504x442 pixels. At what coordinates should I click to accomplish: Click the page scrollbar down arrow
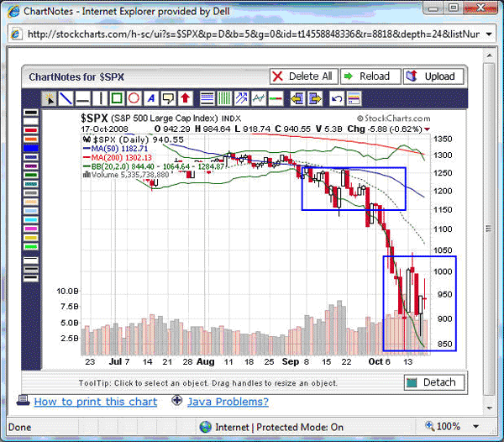pyautogui.click(x=489, y=408)
